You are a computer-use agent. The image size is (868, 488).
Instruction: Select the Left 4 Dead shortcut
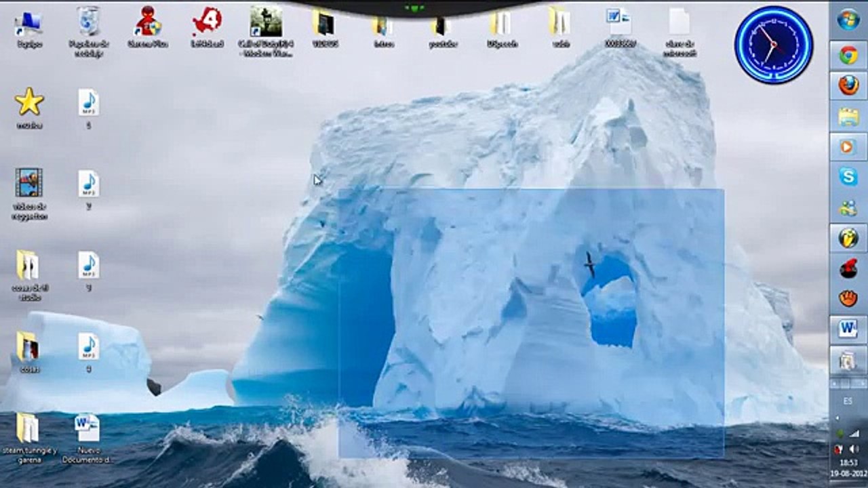point(207,28)
